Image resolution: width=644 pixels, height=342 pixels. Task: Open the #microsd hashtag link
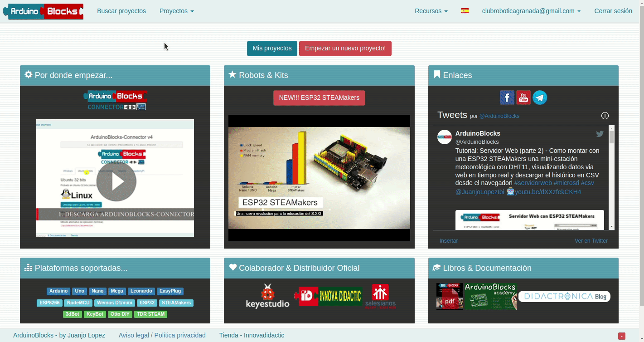(x=567, y=183)
